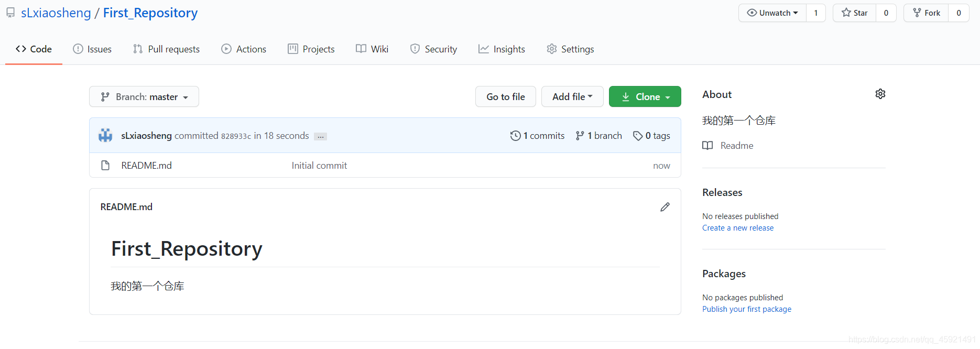Click Create a new release link
The width and height of the screenshot is (980, 349).
point(738,228)
